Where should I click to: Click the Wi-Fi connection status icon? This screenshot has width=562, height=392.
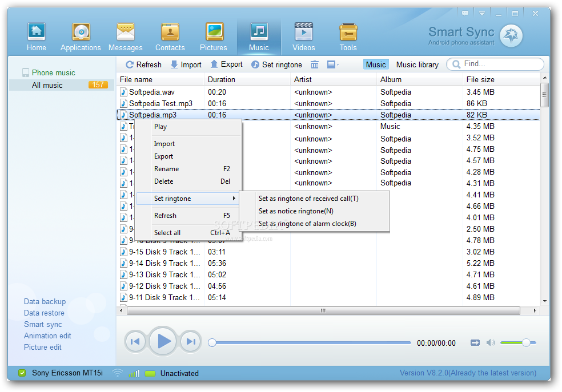pos(118,373)
